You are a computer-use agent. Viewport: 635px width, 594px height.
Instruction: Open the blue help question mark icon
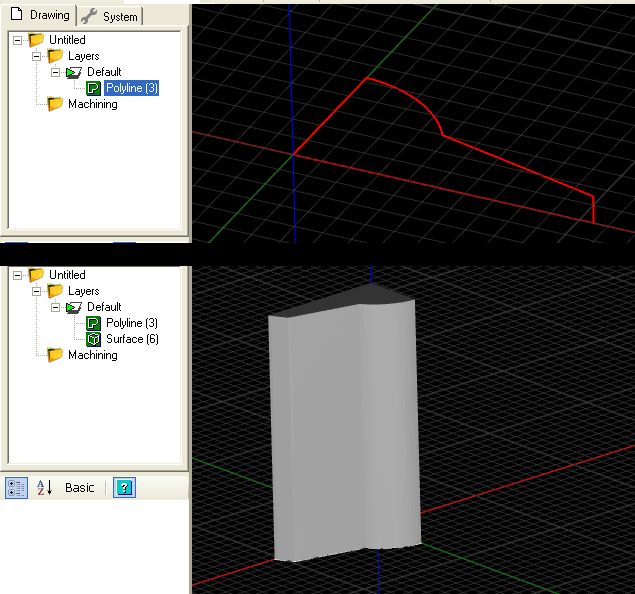(124, 488)
